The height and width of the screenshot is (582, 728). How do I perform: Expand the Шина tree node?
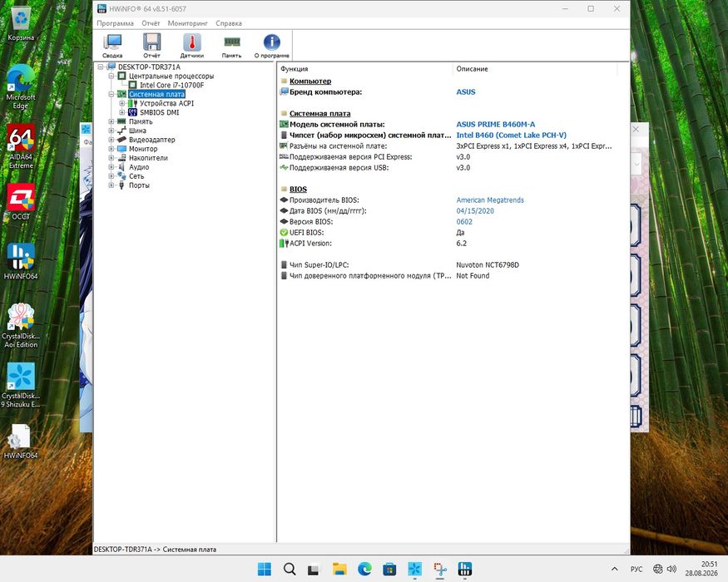pos(111,131)
